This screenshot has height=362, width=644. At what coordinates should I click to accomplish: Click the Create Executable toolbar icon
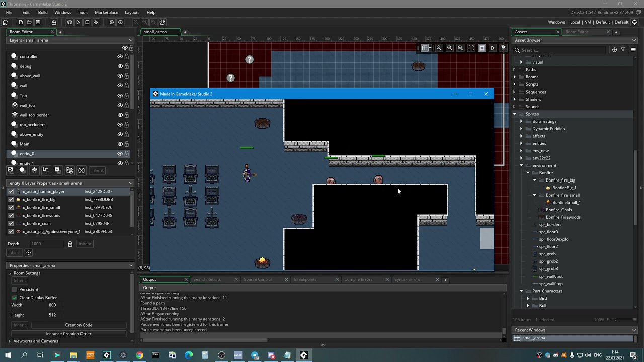pyautogui.click(x=54, y=22)
